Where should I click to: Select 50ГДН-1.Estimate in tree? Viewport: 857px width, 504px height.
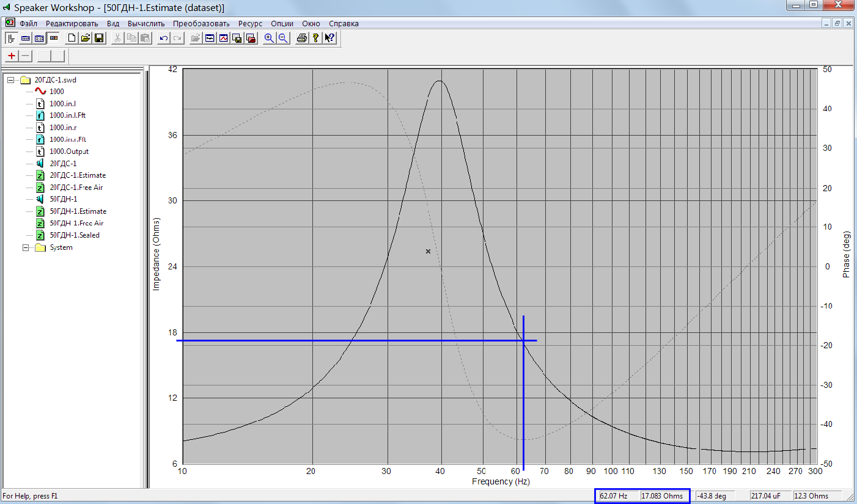point(78,211)
